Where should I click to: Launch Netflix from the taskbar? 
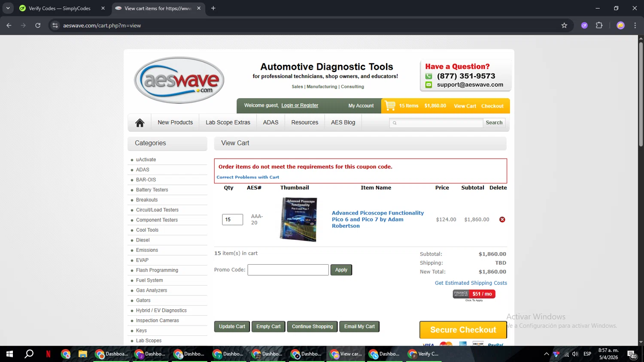48,354
